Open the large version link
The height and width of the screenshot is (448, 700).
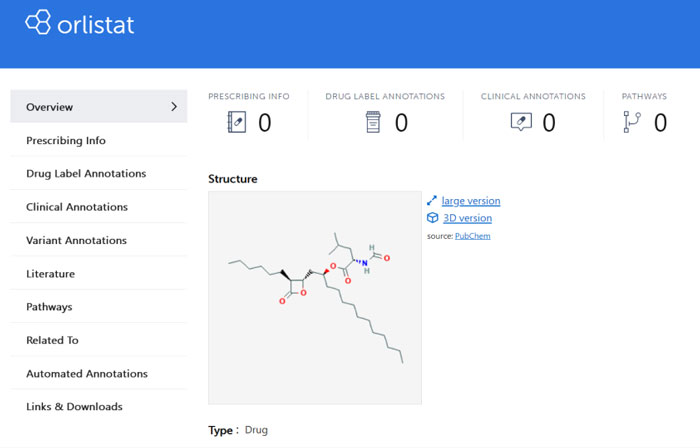click(471, 201)
